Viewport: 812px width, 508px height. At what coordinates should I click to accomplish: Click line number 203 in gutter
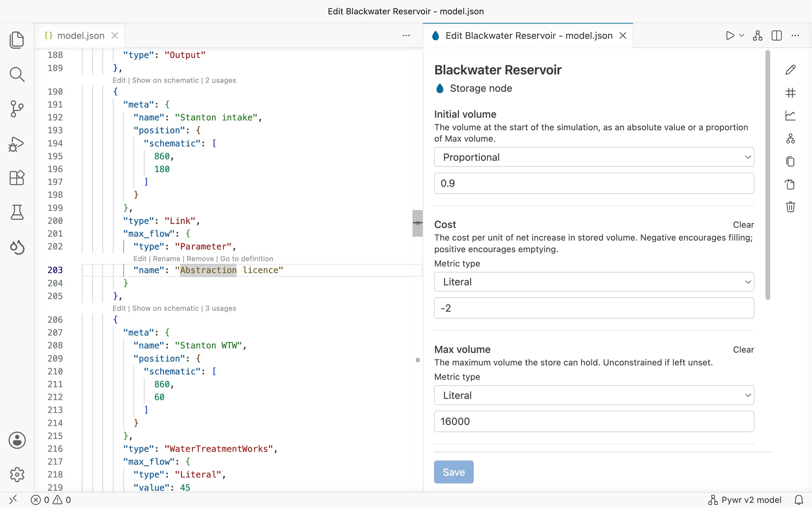click(55, 270)
